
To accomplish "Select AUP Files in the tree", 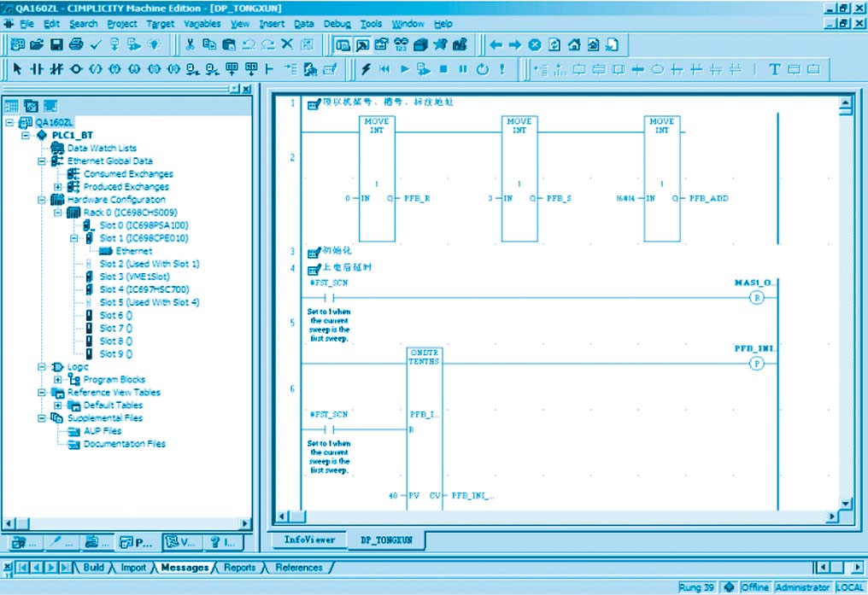I will point(103,431).
